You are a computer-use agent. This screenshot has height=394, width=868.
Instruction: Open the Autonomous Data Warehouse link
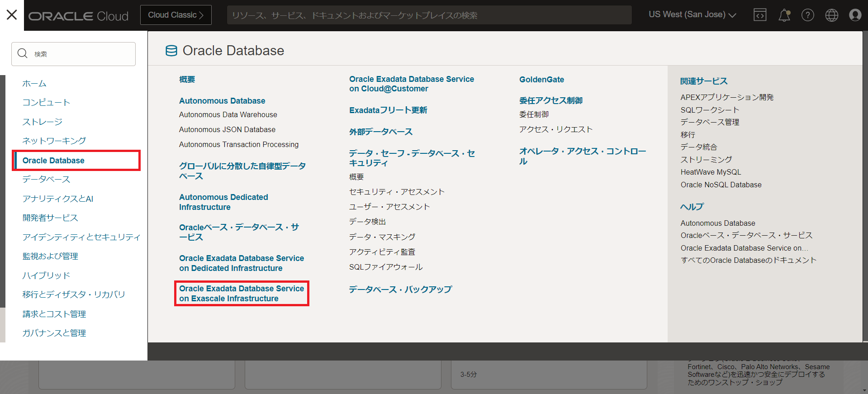pos(228,115)
